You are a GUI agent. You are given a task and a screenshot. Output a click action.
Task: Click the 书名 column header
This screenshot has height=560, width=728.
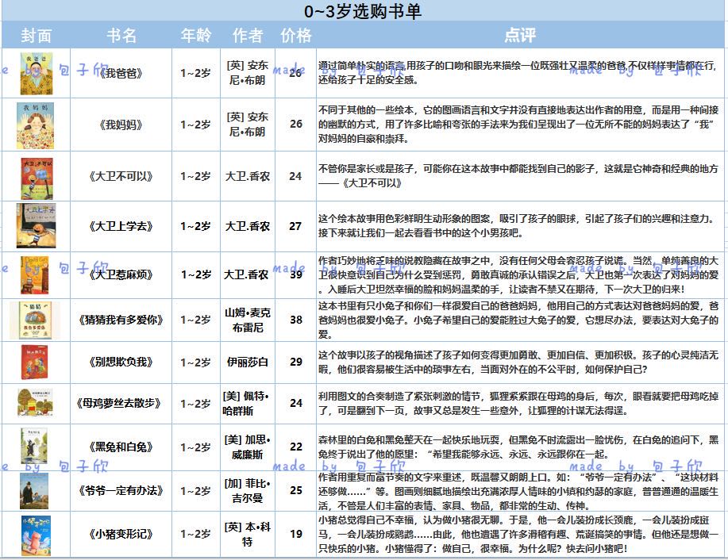pos(121,35)
